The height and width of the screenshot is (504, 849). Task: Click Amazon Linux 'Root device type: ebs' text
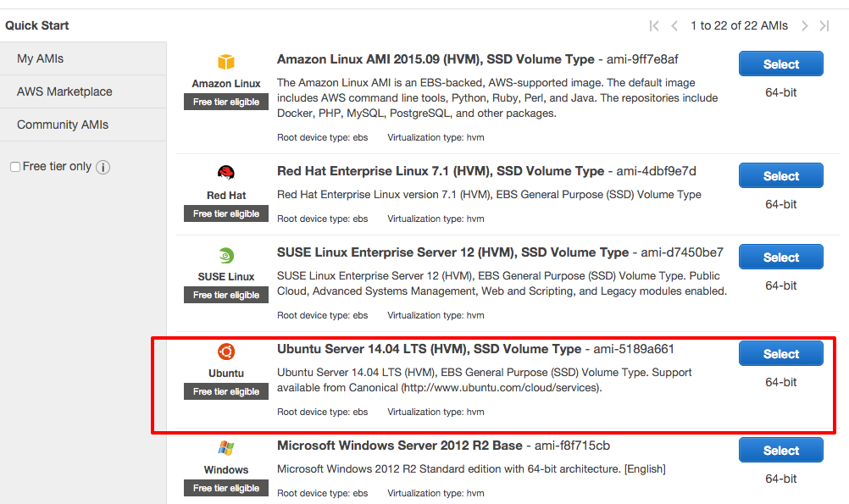322,137
